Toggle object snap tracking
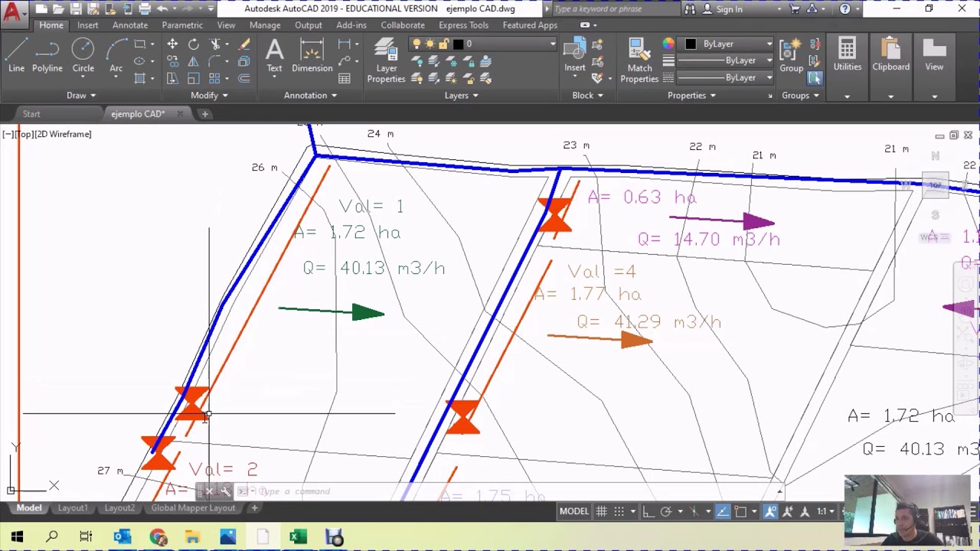 pyautogui.click(x=723, y=511)
